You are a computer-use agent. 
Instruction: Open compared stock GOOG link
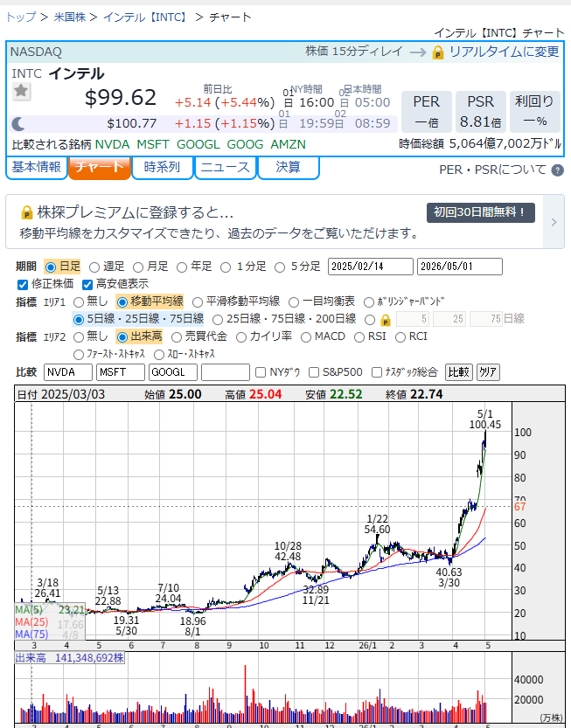click(245, 144)
